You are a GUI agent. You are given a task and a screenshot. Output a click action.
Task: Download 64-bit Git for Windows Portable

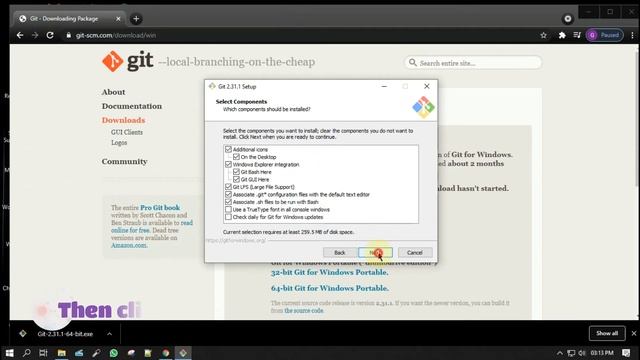click(330, 288)
